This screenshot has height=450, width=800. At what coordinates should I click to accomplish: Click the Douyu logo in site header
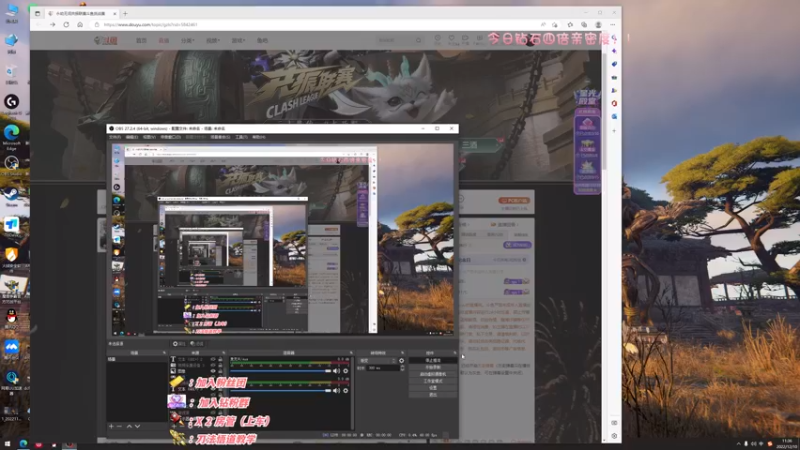point(106,40)
